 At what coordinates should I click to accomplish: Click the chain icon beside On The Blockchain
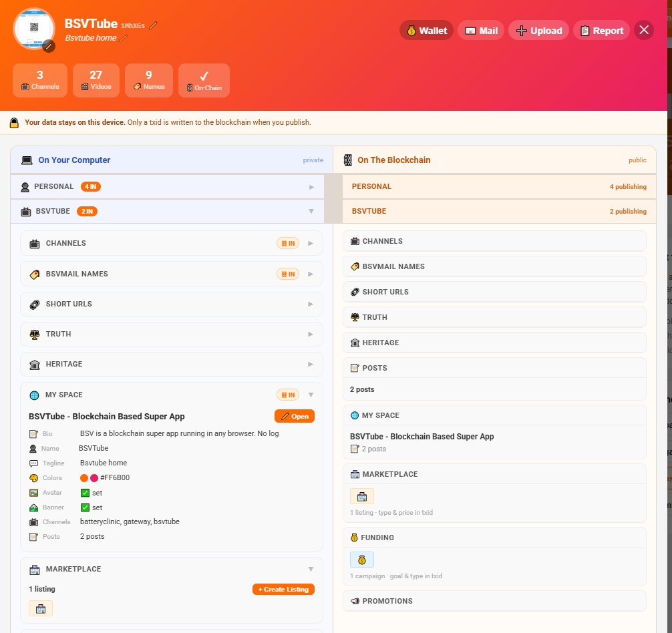[348, 160]
